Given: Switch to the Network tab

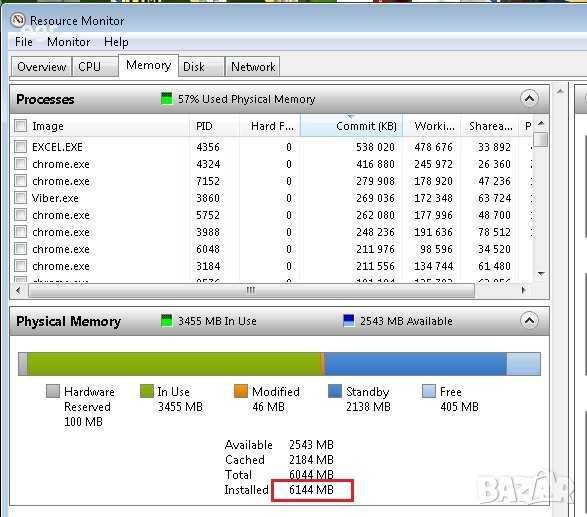Looking at the screenshot, I should pyautogui.click(x=253, y=67).
